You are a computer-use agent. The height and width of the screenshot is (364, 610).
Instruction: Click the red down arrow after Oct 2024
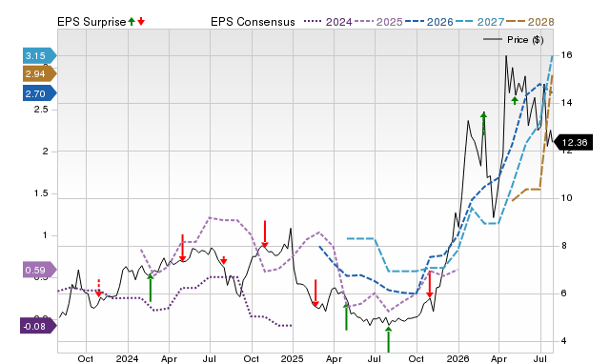click(x=265, y=233)
